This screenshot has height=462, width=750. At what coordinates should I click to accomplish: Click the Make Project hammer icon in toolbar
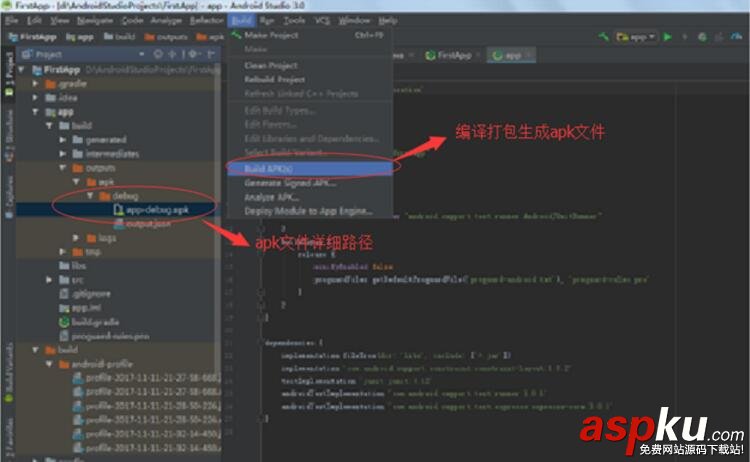(604, 37)
